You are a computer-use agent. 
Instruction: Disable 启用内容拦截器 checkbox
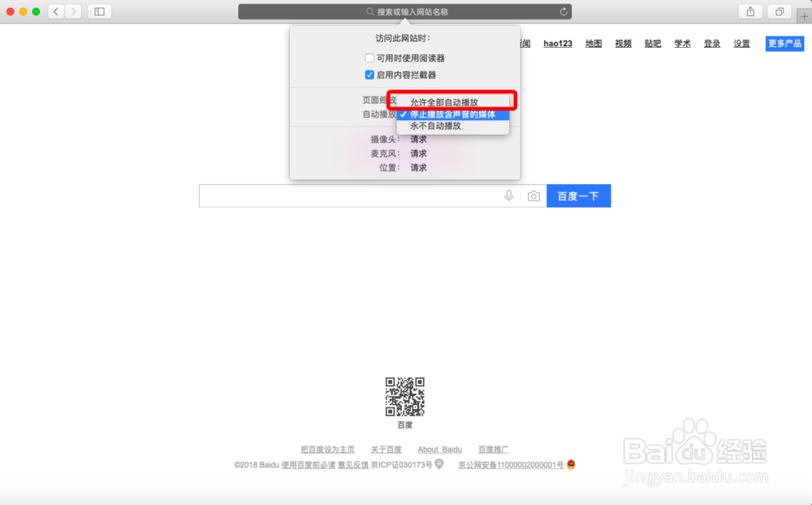(369, 75)
